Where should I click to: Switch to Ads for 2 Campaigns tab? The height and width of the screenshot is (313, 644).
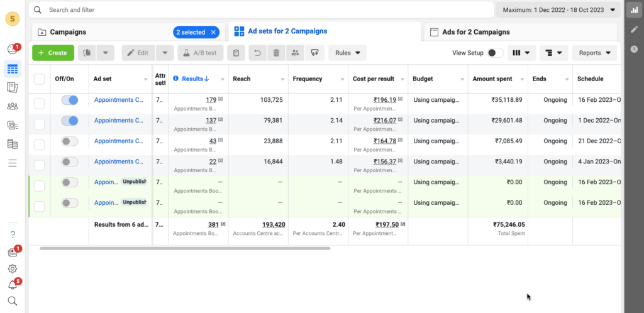pos(477,32)
